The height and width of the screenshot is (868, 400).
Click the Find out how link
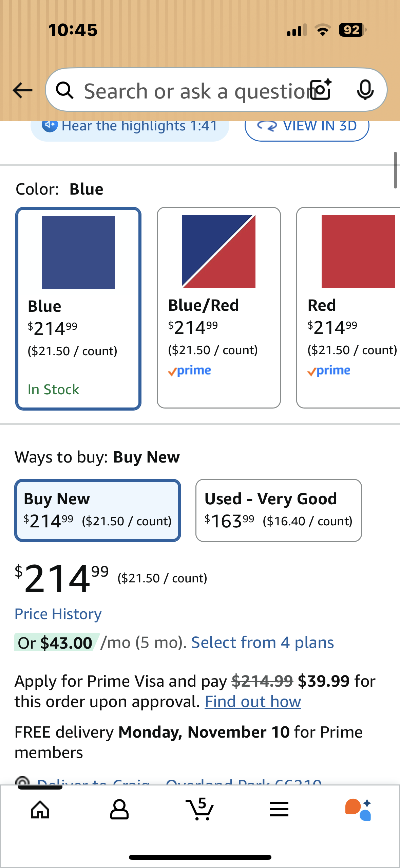pyautogui.click(x=253, y=702)
